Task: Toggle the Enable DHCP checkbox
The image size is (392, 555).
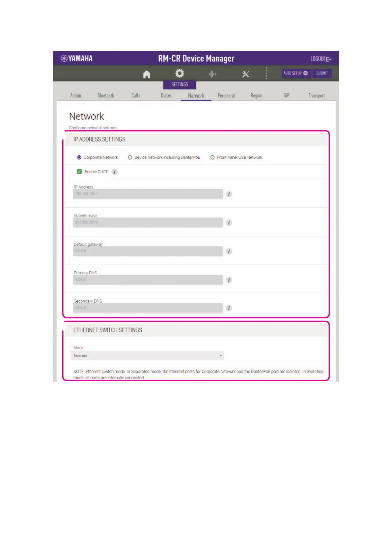Action: pyautogui.click(x=79, y=171)
